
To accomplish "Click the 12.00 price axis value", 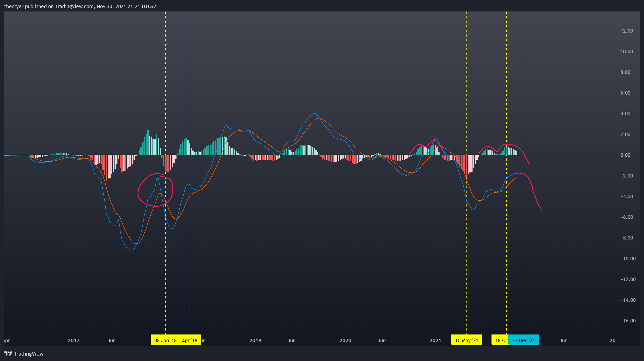I will pyautogui.click(x=626, y=31).
